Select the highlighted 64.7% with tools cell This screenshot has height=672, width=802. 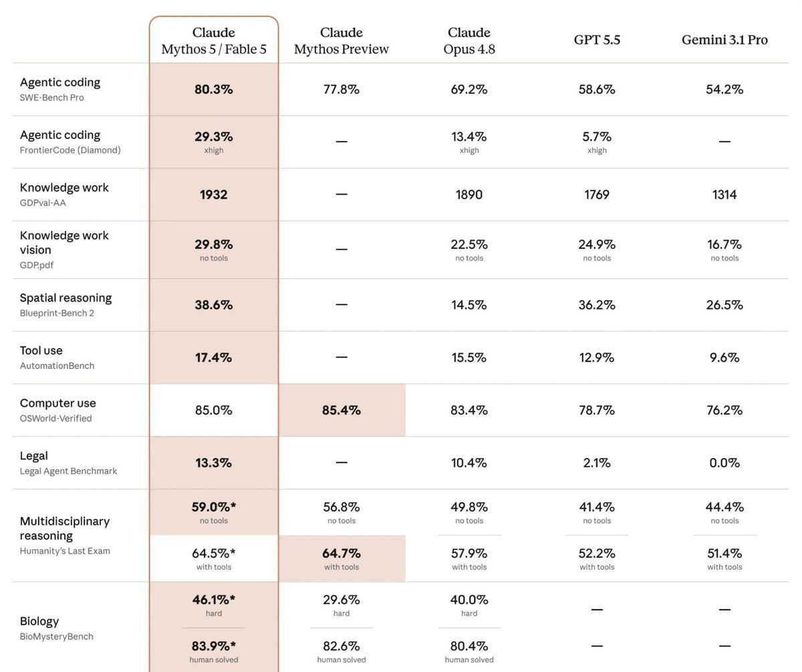(342, 558)
